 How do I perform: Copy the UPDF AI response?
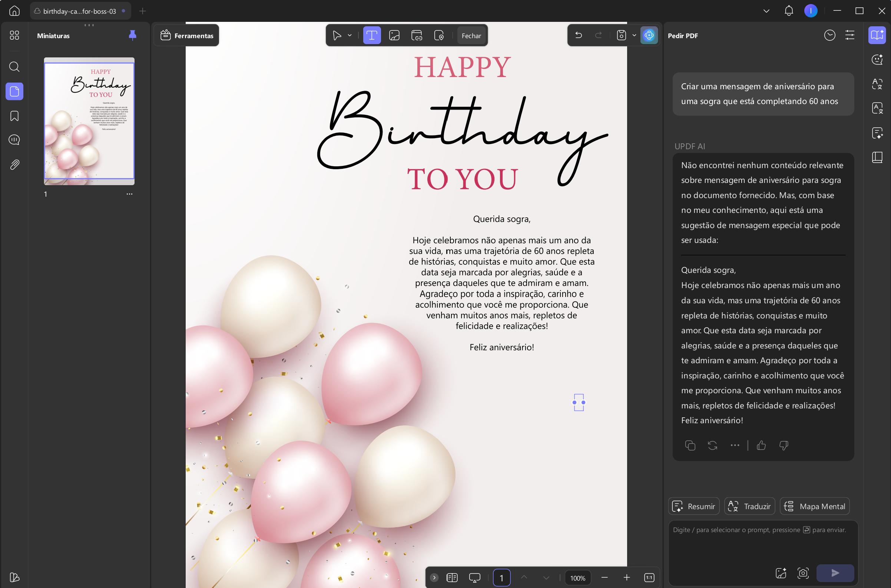pos(690,445)
